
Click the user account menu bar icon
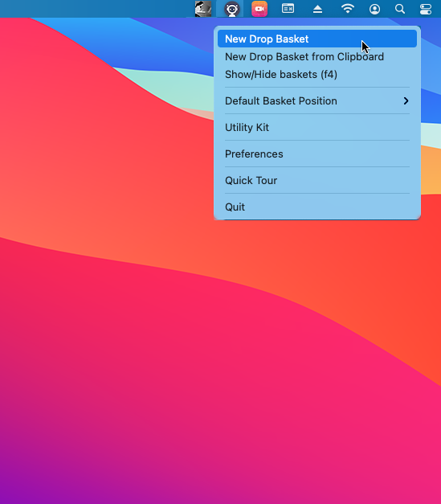374,9
